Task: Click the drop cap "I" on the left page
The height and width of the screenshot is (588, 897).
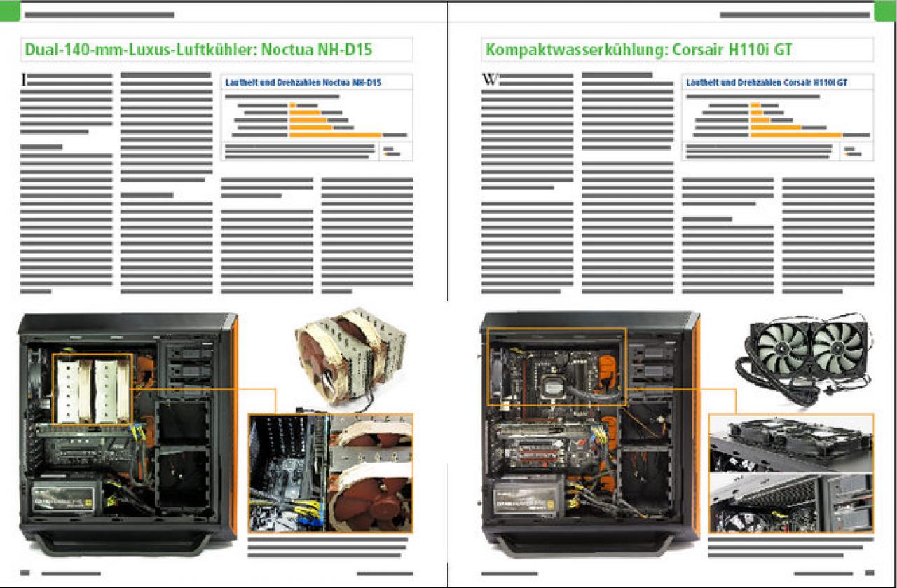Action: click(x=24, y=81)
